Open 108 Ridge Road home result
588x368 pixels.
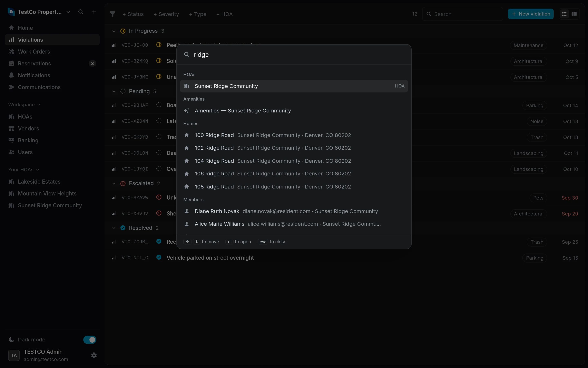[294, 187]
